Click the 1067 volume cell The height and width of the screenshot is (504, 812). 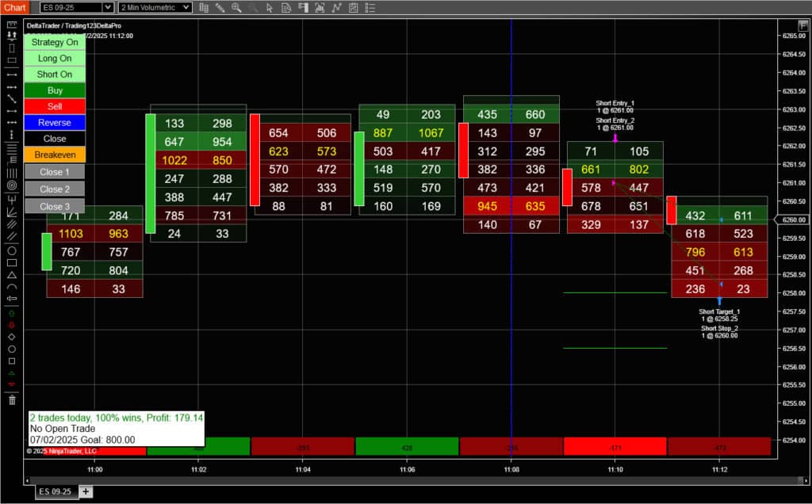pyautogui.click(x=431, y=133)
